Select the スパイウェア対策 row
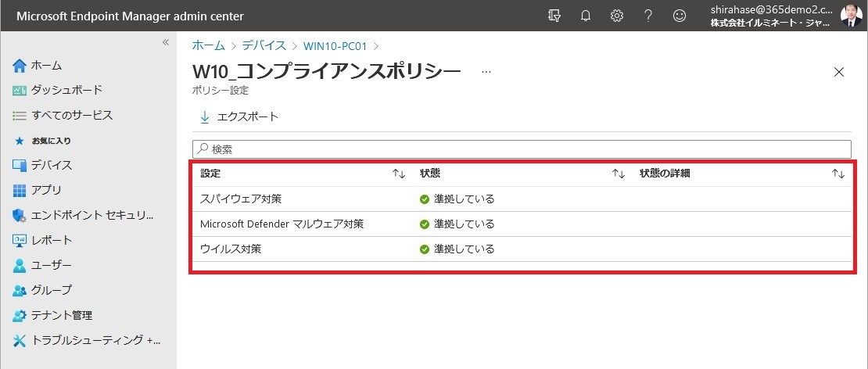 [522, 199]
